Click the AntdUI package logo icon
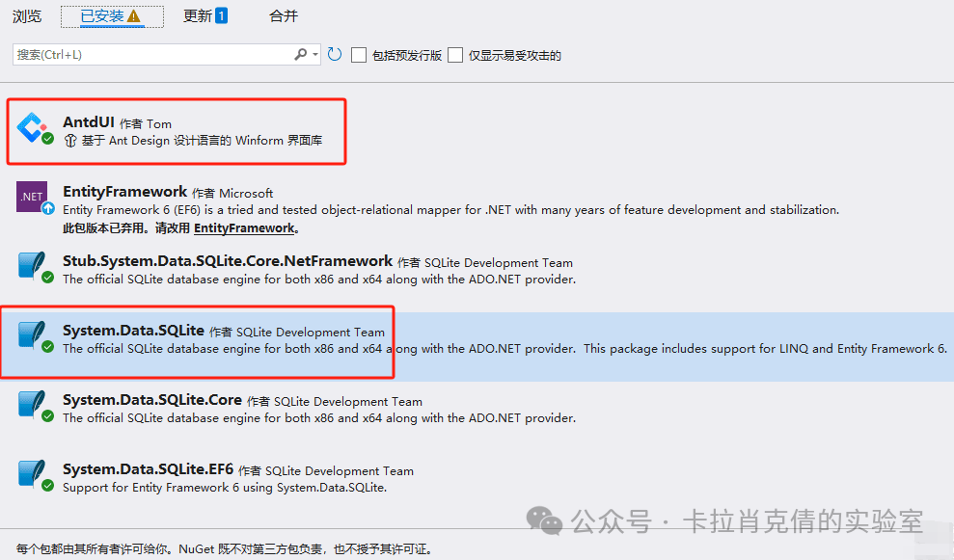Viewport: 954px width, 560px height. (x=33, y=127)
